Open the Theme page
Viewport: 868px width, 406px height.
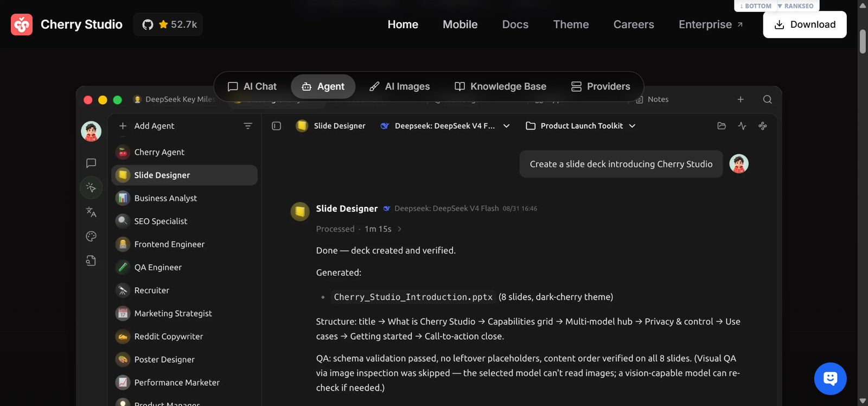(x=571, y=24)
